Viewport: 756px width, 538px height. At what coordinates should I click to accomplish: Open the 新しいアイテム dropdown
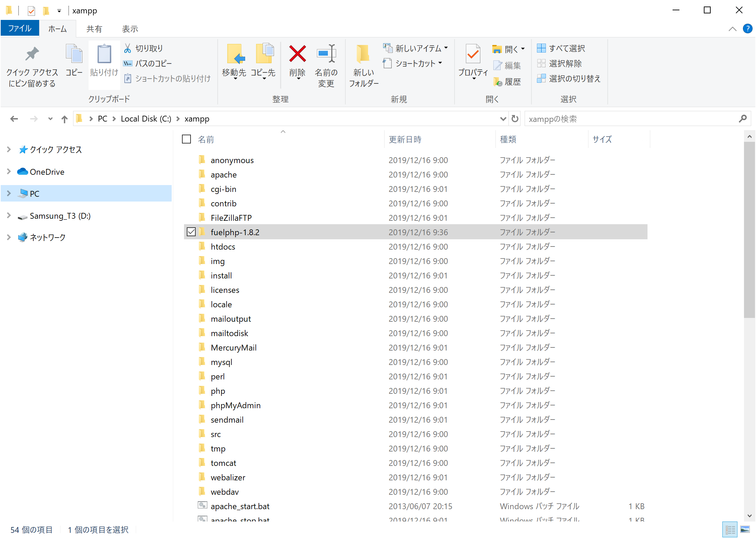tap(416, 48)
